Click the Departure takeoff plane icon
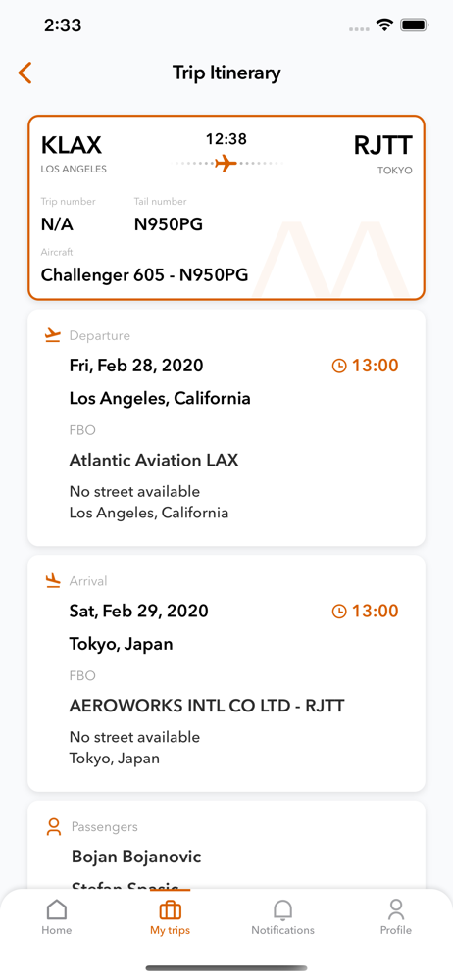 [x=53, y=335]
